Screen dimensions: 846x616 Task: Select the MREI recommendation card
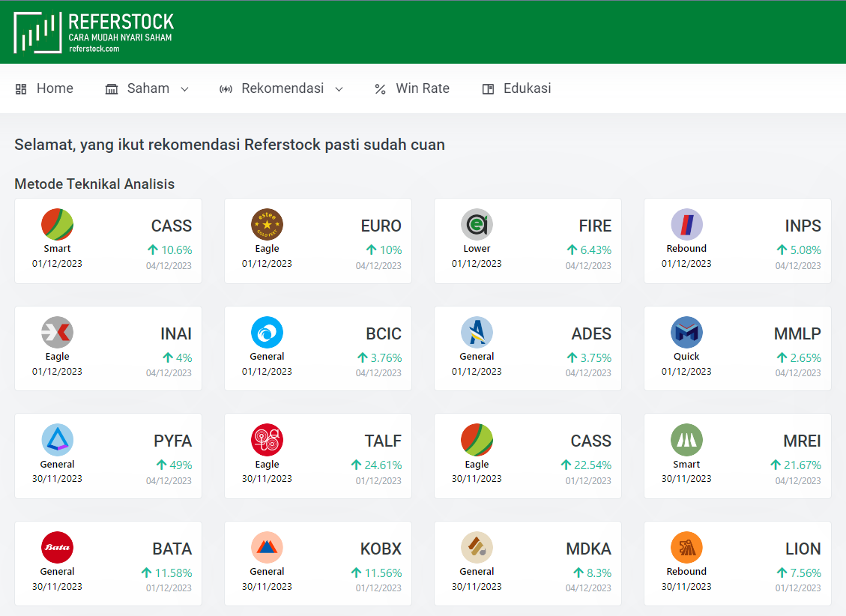(x=737, y=456)
